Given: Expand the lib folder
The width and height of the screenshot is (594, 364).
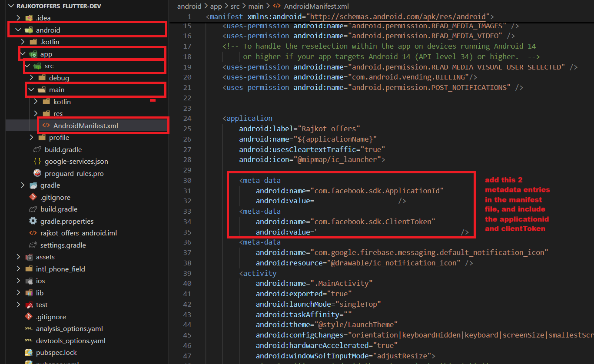Looking at the screenshot, I should tap(18, 293).
